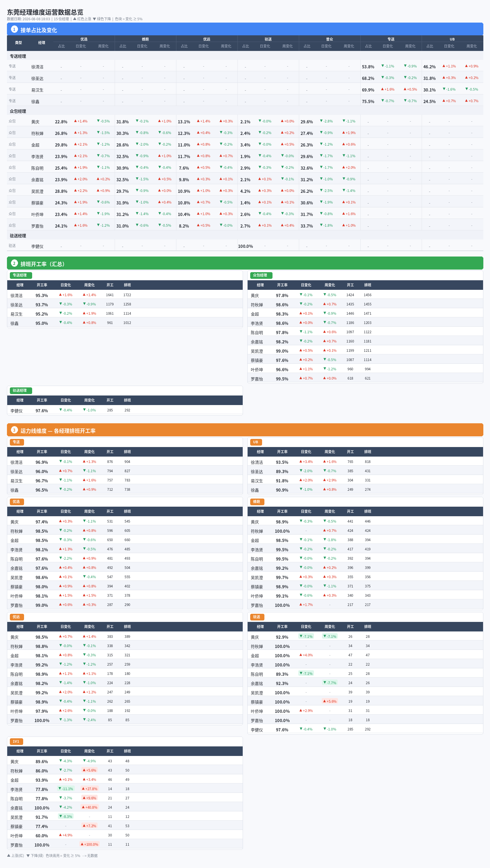
Task: Select the 驻送经理 green tag
Action: coord(21,391)
